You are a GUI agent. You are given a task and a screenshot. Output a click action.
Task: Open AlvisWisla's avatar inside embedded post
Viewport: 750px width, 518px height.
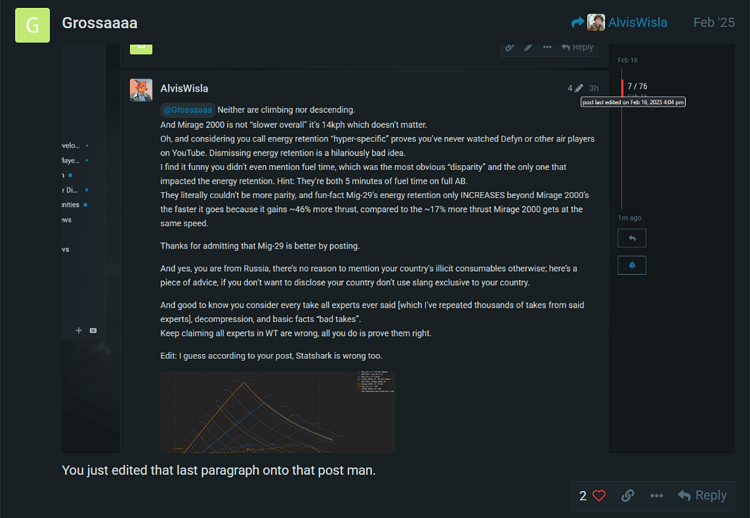point(141,90)
